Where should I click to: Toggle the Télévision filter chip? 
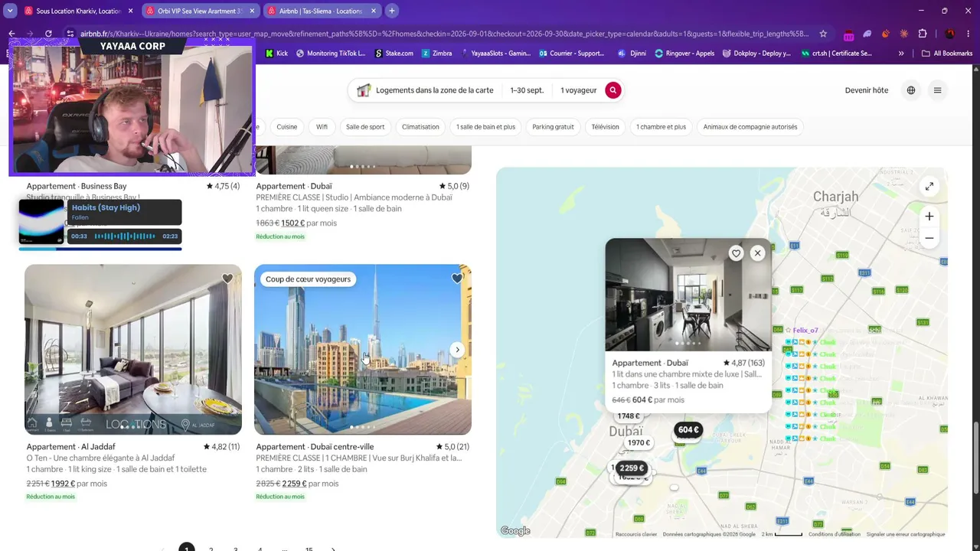pos(605,127)
